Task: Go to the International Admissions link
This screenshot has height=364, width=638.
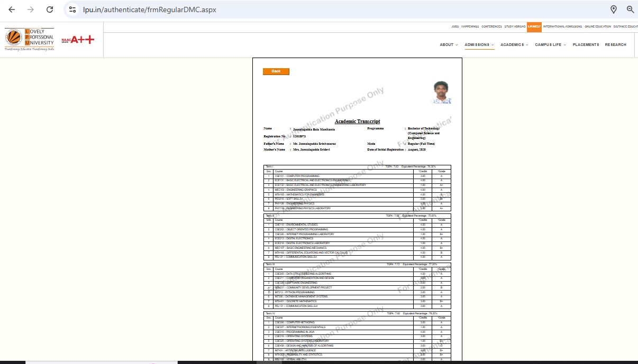Action: 562,26
